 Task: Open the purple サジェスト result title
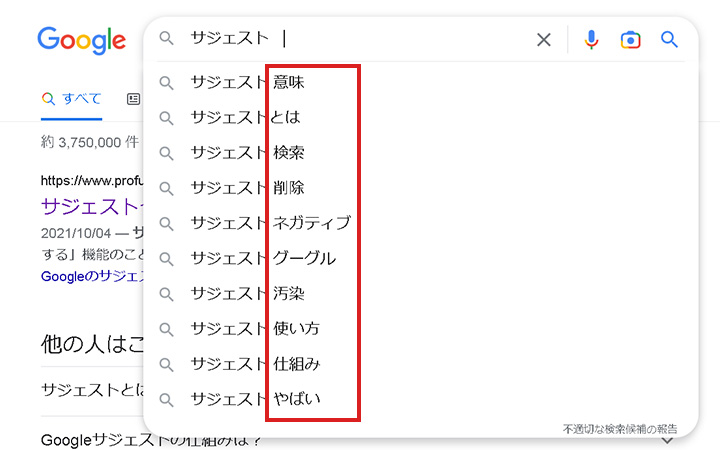click(92, 207)
